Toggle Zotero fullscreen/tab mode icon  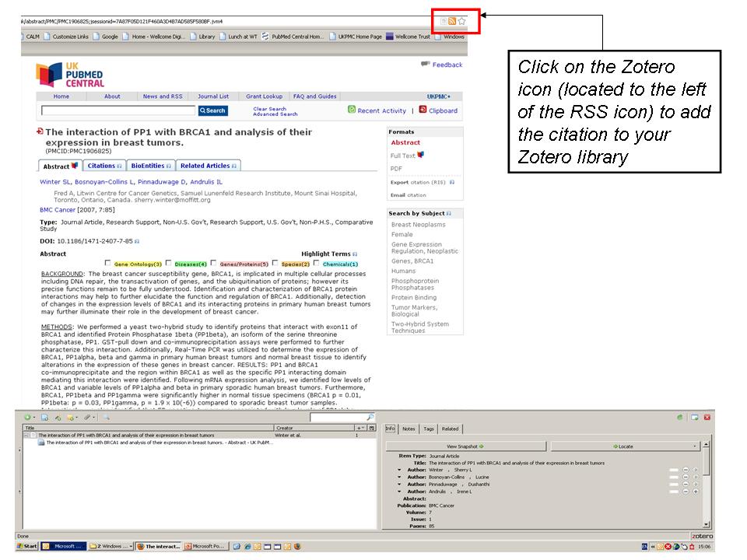(695, 418)
